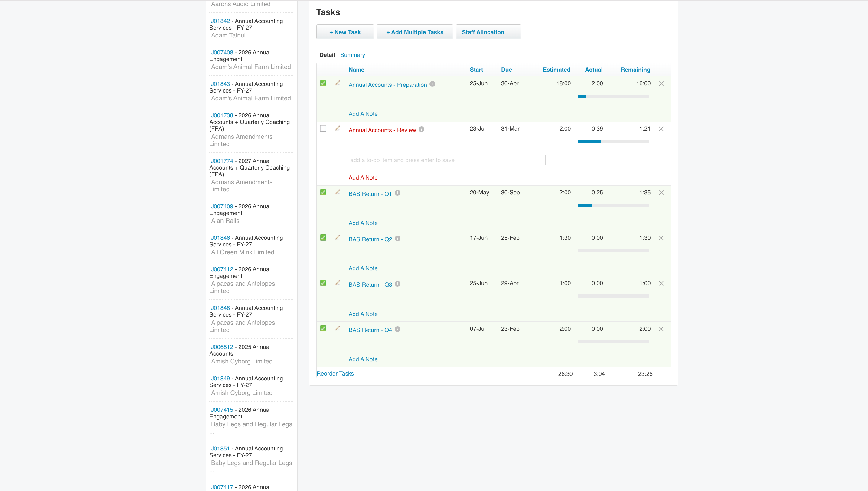The height and width of the screenshot is (491, 868).
Task: Uncheck BAS Return - Q4 checkbox
Action: [323, 328]
